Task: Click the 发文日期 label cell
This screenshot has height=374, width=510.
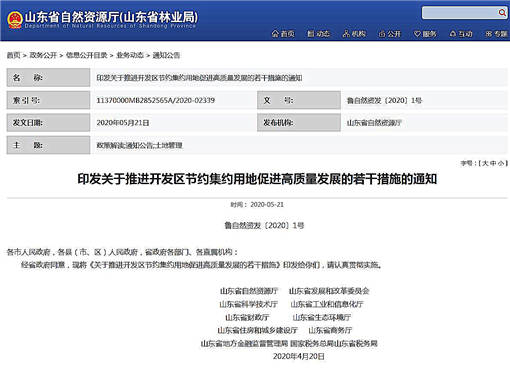Action: 48,123
